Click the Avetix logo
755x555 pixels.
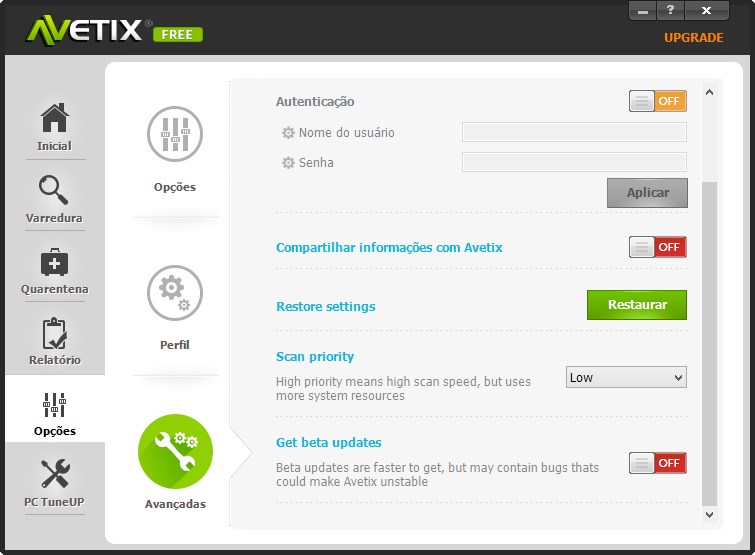pos(85,30)
